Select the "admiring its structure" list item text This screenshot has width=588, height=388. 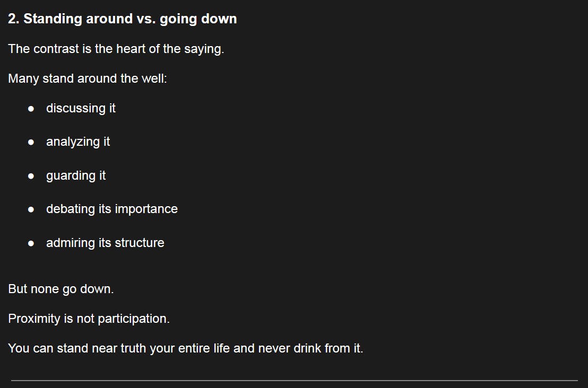click(105, 243)
